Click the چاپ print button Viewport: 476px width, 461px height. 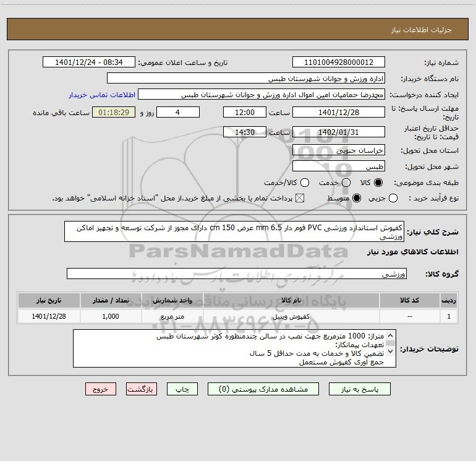(182, 389)
